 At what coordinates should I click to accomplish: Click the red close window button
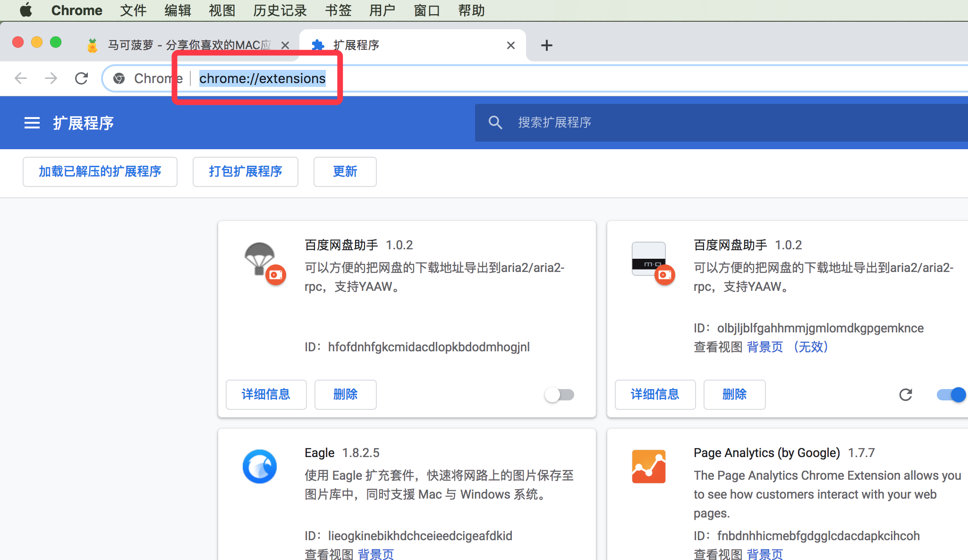18,42
